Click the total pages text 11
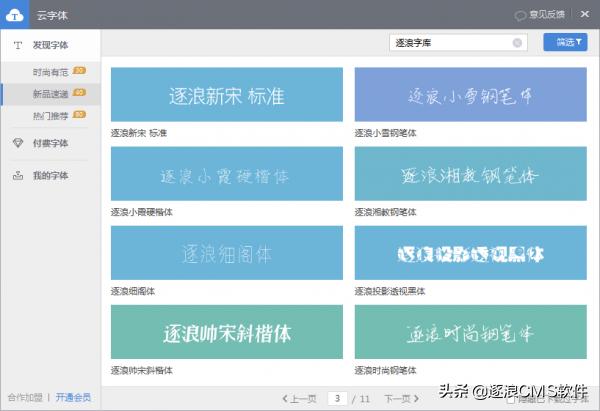The height and width of the screenshot is (411, 600). (x=365, y=399)
